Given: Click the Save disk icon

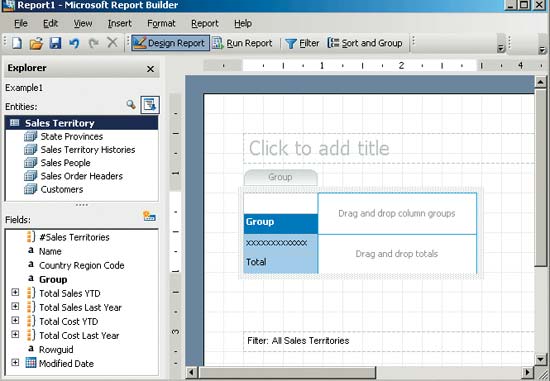Looking at the screenshot, I should 55,43.
